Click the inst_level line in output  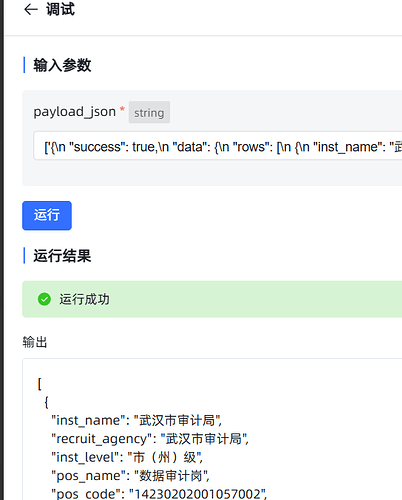(127, 457)
